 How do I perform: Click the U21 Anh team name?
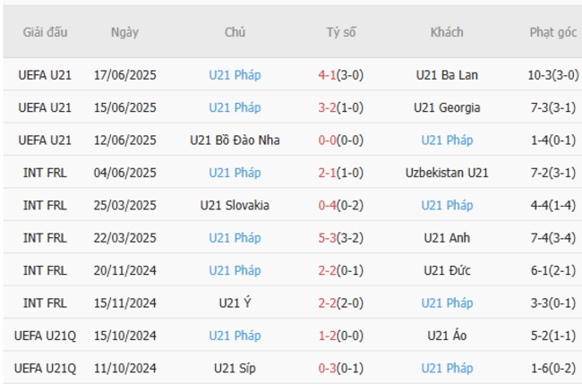click(x=447, y=238)
